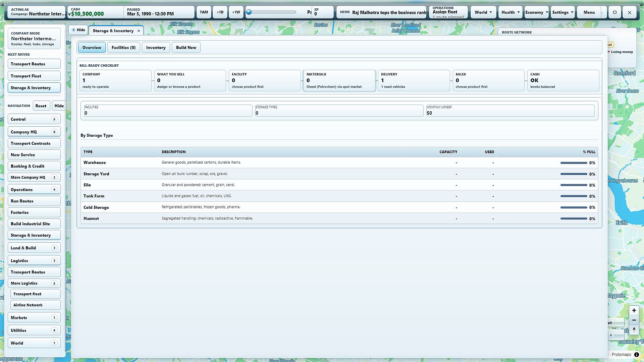Select the Hazmat storage row
This screenshot has height=362, width=644.
(339, 219)
